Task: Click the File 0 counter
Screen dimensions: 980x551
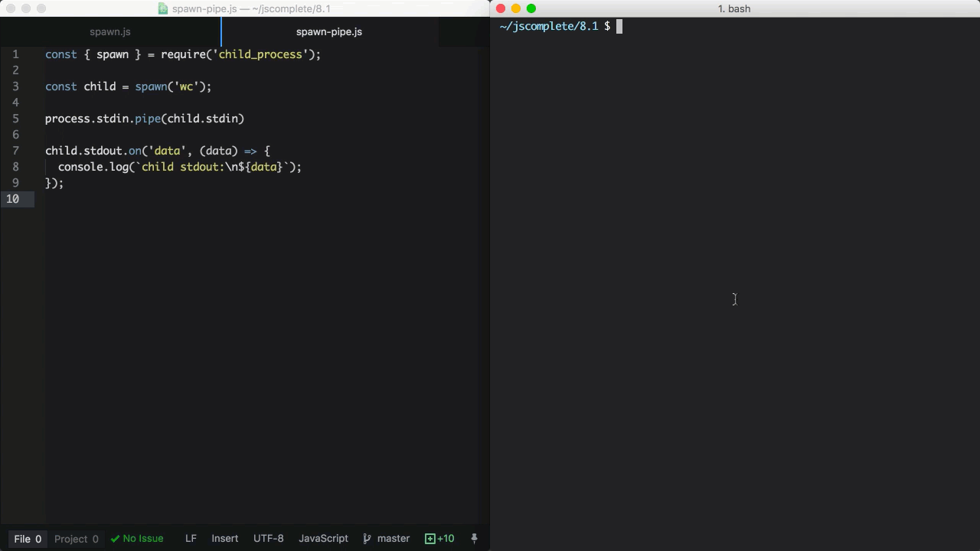Action: click(27, 538)
